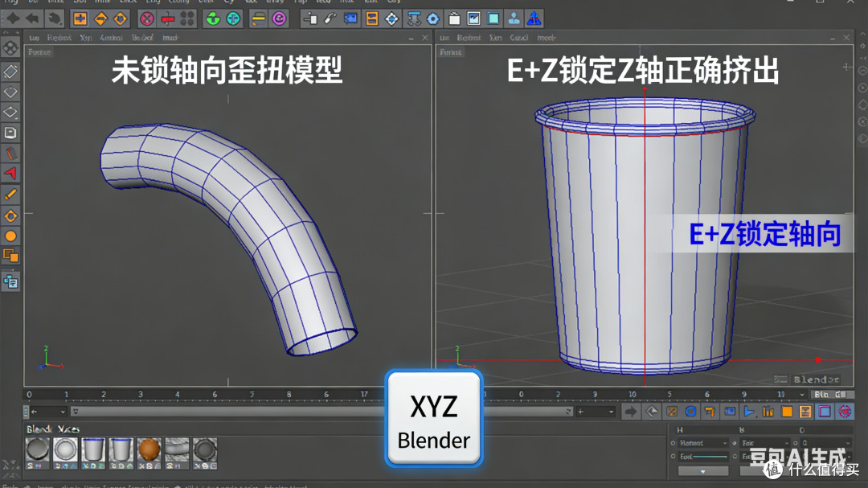
Task: Open the Redact menu in right viewport header
Action: (469, 38)
